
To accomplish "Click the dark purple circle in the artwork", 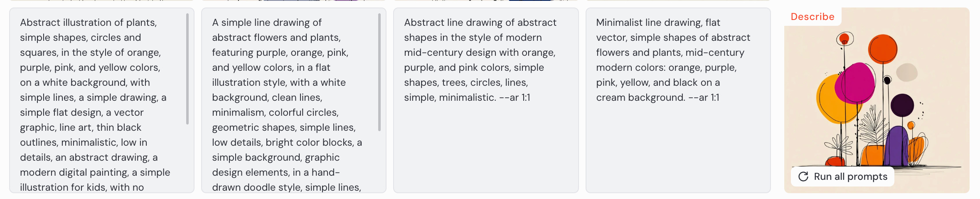I will pos(902,105).
